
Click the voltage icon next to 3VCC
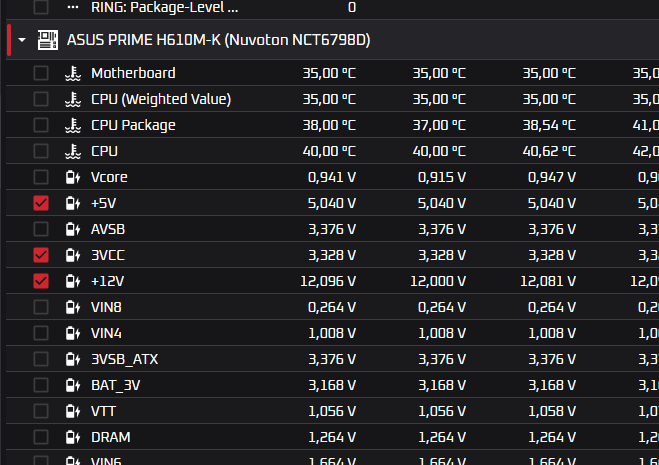[73, 255]
